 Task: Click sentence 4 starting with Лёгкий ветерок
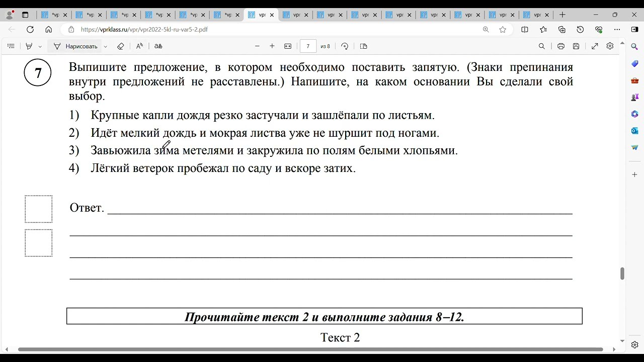pyautogui.click(x=223, y=168)
